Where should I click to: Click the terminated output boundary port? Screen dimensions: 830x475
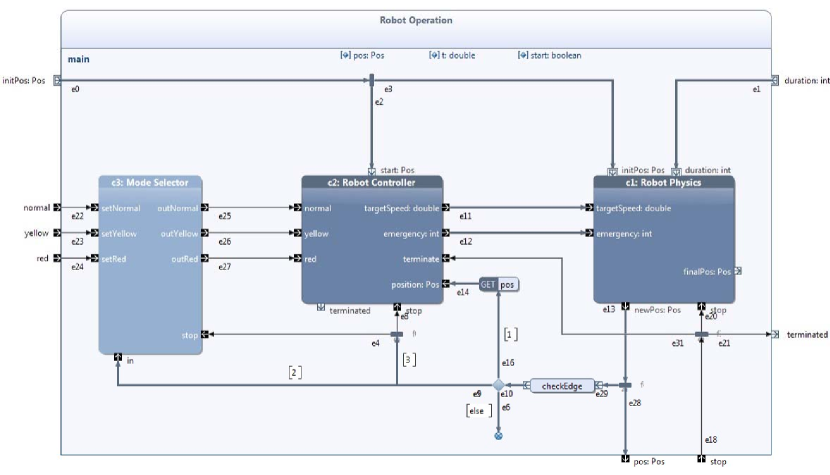[775, 334]
